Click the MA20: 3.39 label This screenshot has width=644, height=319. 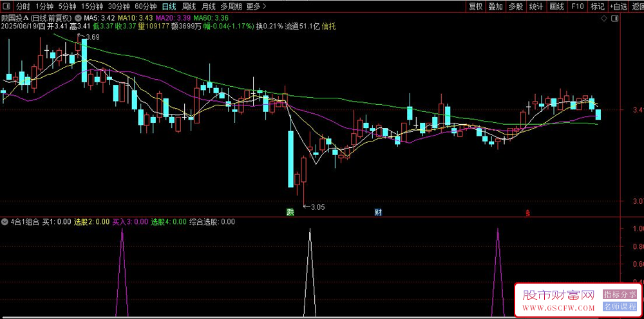pos(173,18)
